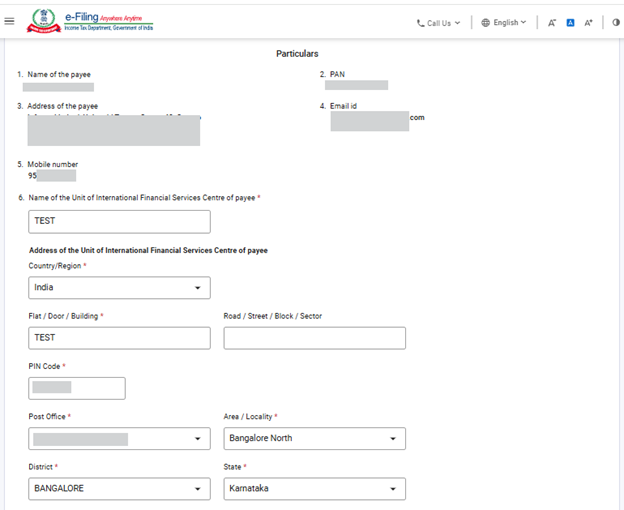Click the 'Address of the payee' label
This screenshot has width=624, height=510.
(x=62, y=106)
